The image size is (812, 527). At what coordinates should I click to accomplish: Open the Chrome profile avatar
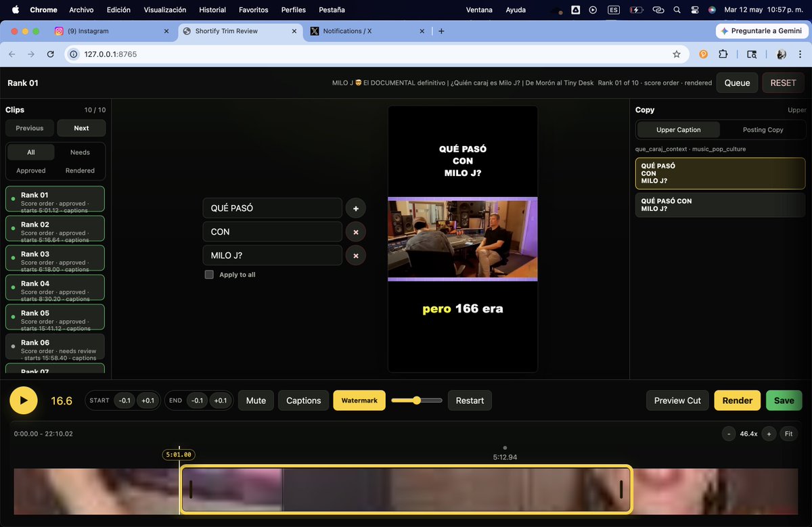(781, 54)
